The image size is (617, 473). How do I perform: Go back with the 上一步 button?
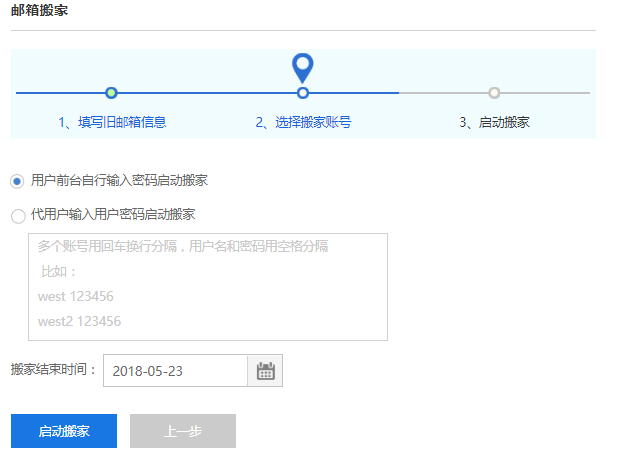pyautogui.click(x=183, y=431)
